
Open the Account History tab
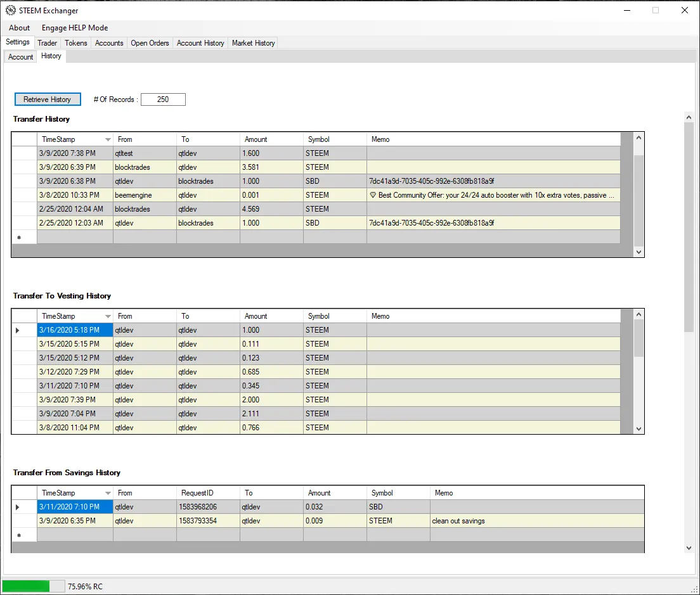[200, 43]
